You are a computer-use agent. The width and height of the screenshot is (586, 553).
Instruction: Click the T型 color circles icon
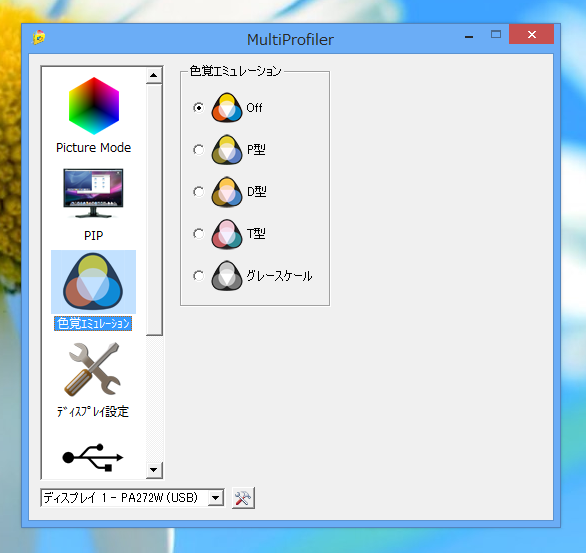click(227, 234)
